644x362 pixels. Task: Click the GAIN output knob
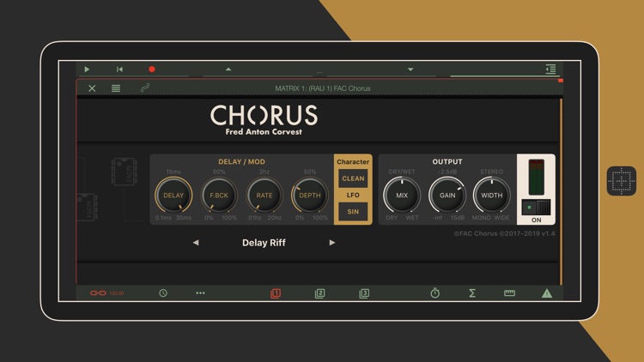pyautogui.click(x=447, y=196)
